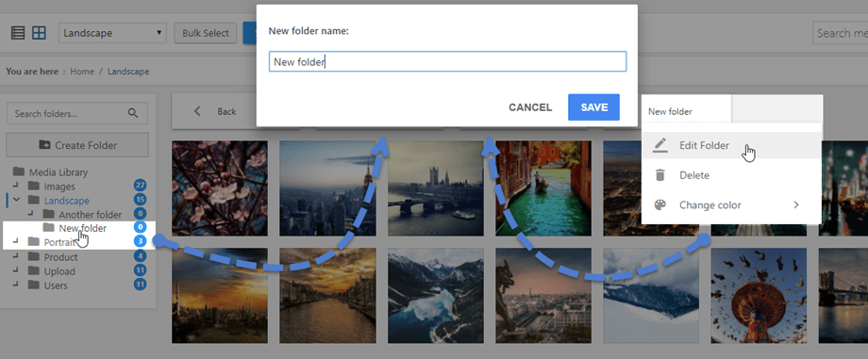Switch to grid view icon

click(x=39, y=33)
